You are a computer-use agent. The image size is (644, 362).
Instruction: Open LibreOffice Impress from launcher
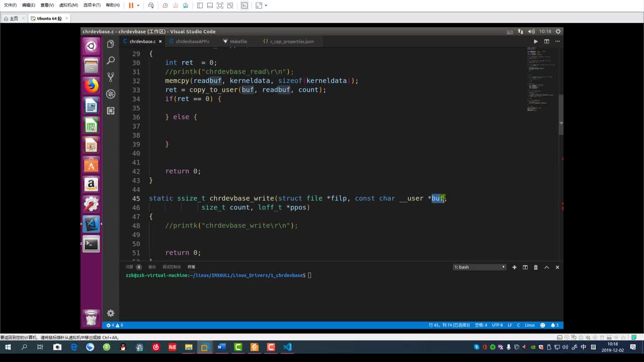[x=91, y=145]
